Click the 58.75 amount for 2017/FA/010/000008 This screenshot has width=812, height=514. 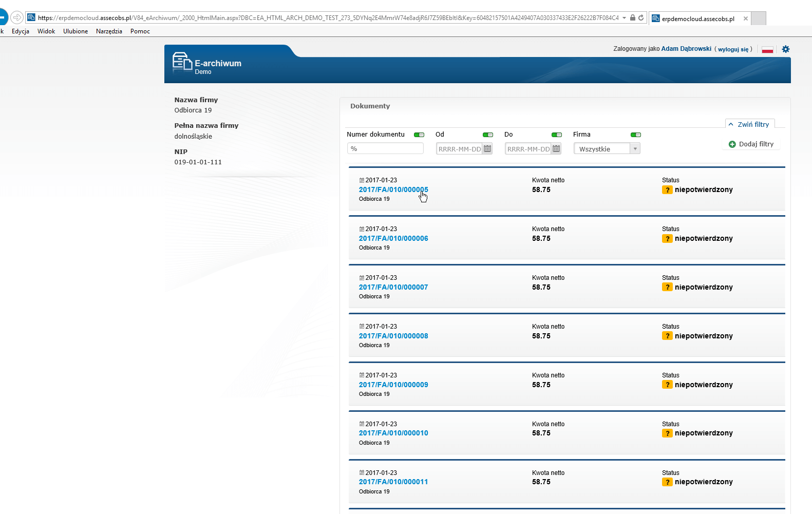(541, 336)
